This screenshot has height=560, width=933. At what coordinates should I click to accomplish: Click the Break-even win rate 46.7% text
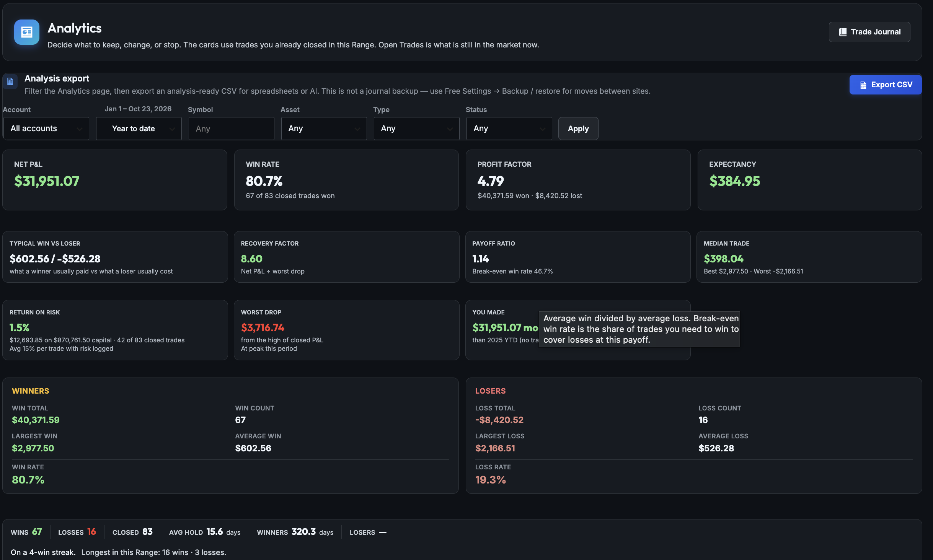click(x=513, y=271)
